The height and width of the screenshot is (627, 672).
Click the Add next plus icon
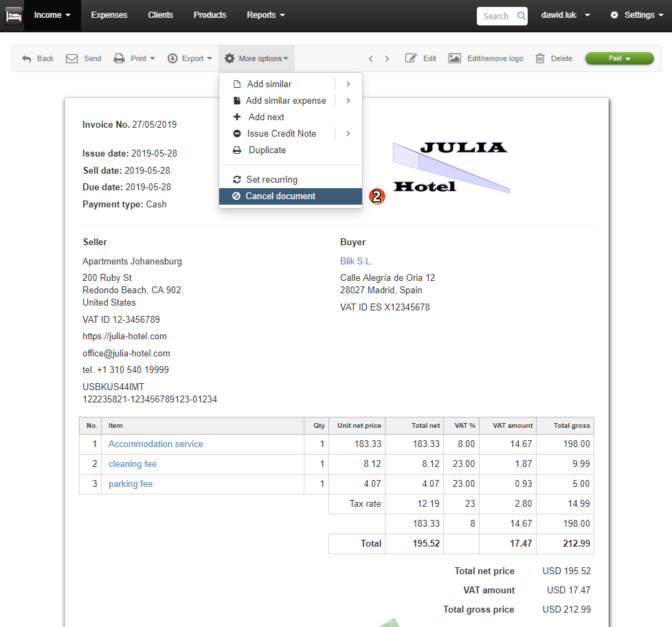coord(237,117)
